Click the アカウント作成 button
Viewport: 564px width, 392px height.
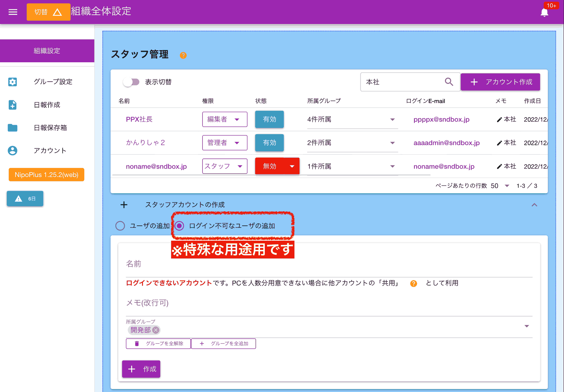(x=500, y=82)
